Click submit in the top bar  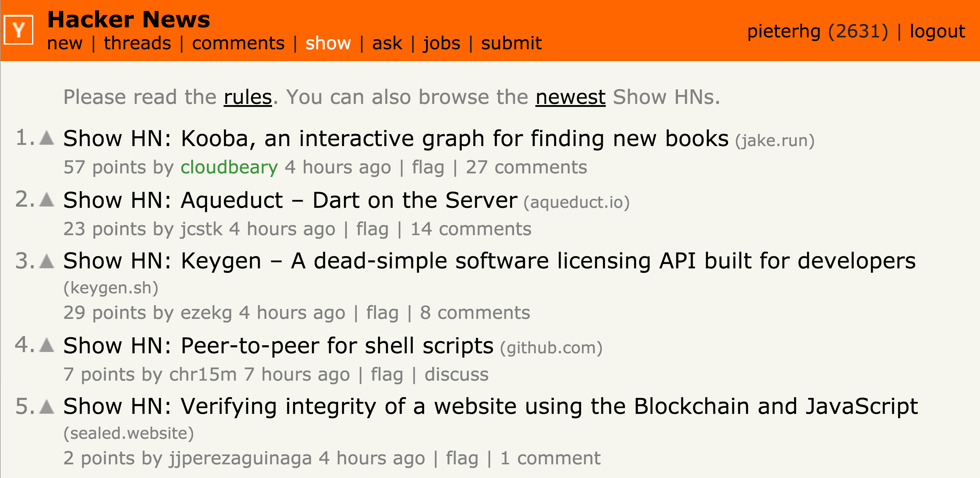click(x=511, y=43)
